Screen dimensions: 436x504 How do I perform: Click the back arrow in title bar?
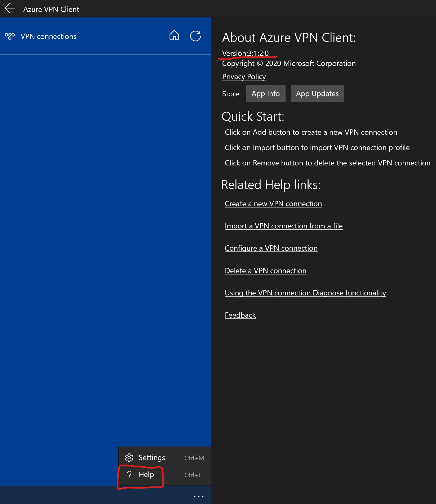click(x=10, y=8)
